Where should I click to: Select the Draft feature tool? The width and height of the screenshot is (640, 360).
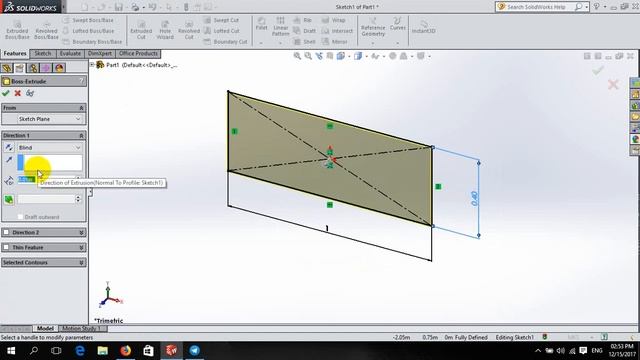pyautogui.click(x=304, y=31)
